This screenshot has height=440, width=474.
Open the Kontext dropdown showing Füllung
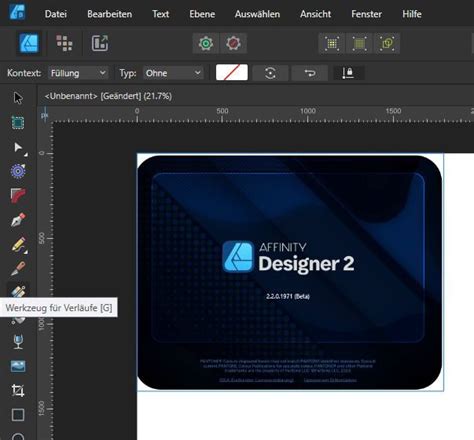[78, 73]
